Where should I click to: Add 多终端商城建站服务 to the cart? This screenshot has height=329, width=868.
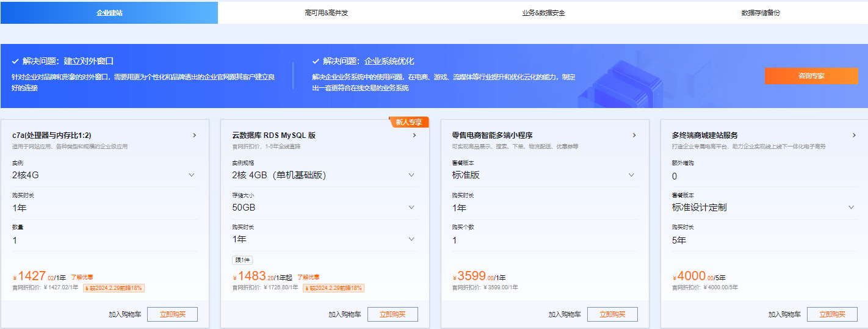click(784, 314)
